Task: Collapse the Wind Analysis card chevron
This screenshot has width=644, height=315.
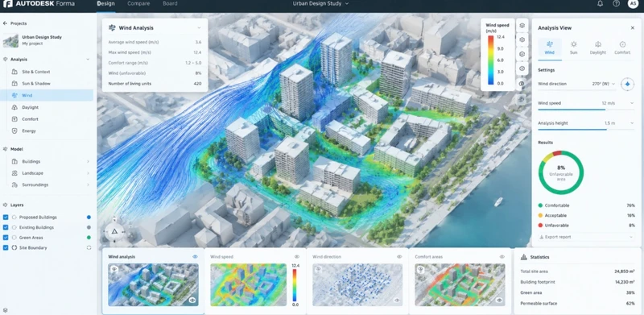Action: click(199, 28)
